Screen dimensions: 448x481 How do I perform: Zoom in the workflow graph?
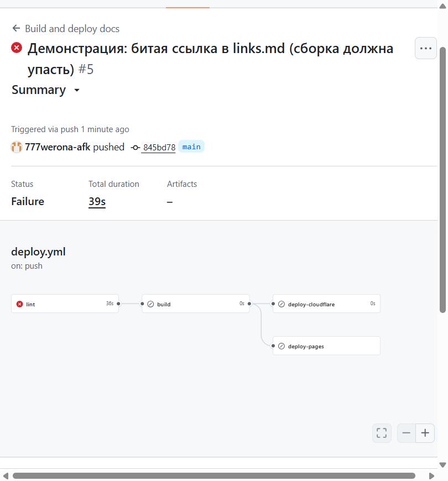tap(425, 433)
